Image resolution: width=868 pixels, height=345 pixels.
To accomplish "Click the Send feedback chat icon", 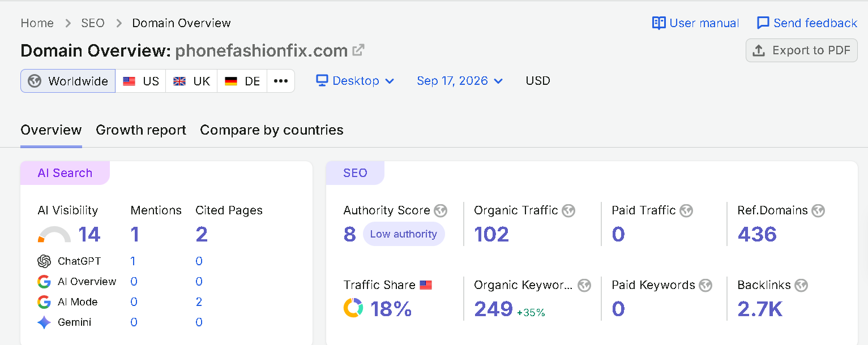I will [x=763, y=23].
